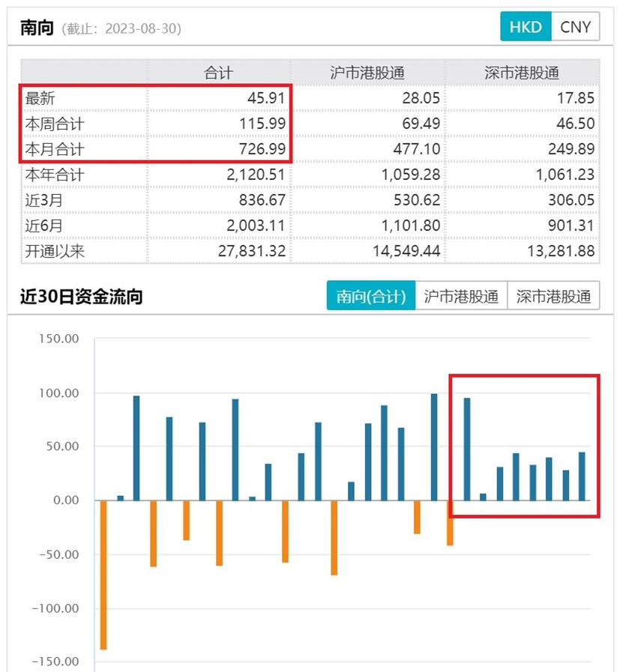Screen dimensions: 623x672
Task: Click the 本月合计 value 726.99
Action: point(262,149)
